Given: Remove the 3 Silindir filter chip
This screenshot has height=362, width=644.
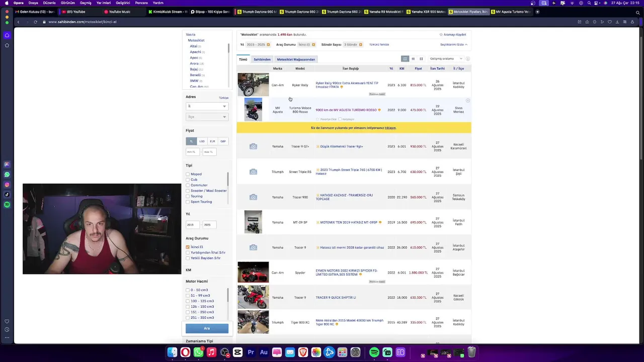Looking at the screenshot, I should [x=361, y=45].
